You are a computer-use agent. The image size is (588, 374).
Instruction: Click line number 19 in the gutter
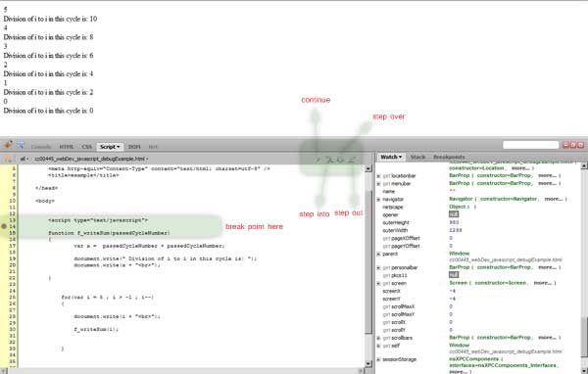pos(13,258)
